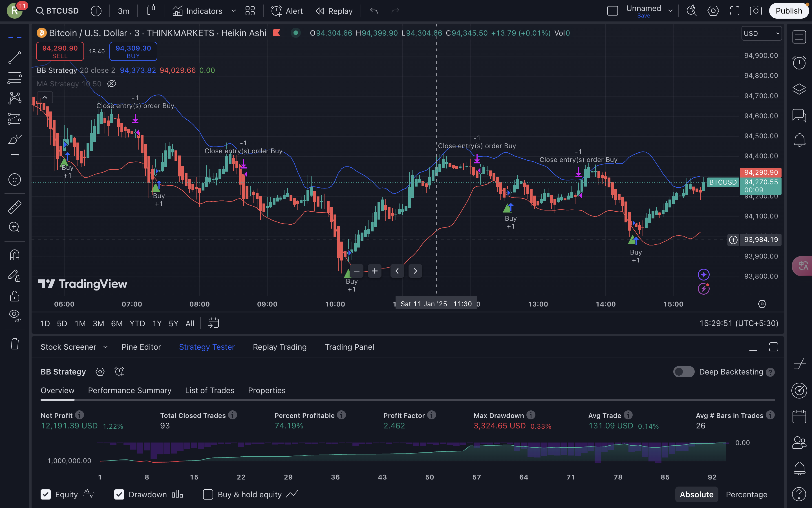The width and height of the screenshot is (812, 508).
Task: Enable the Deep Backtesting switch
Action: [683, 372]
